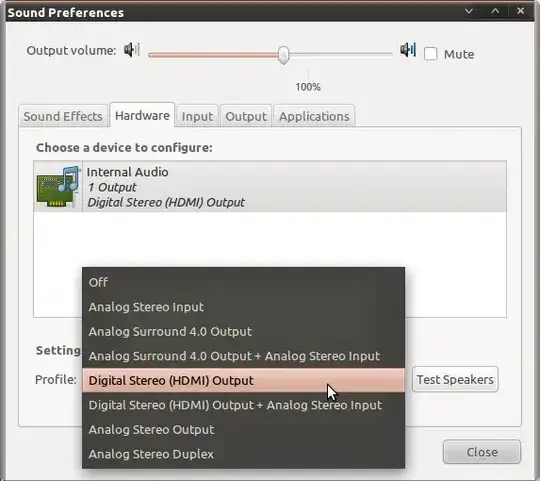This screenshot has height=481, width=540.
Task: Close window with the title bar X
Action: click(520, 11)
